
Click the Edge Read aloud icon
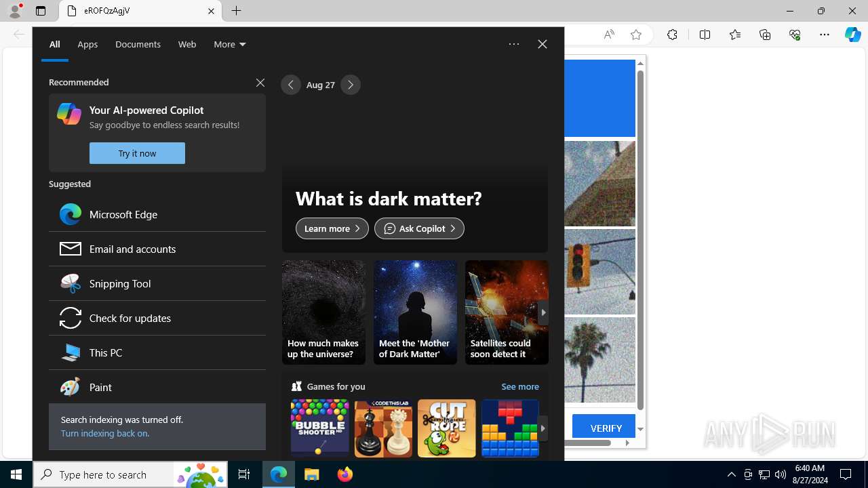pyautogui.click(x=609, y=35)
